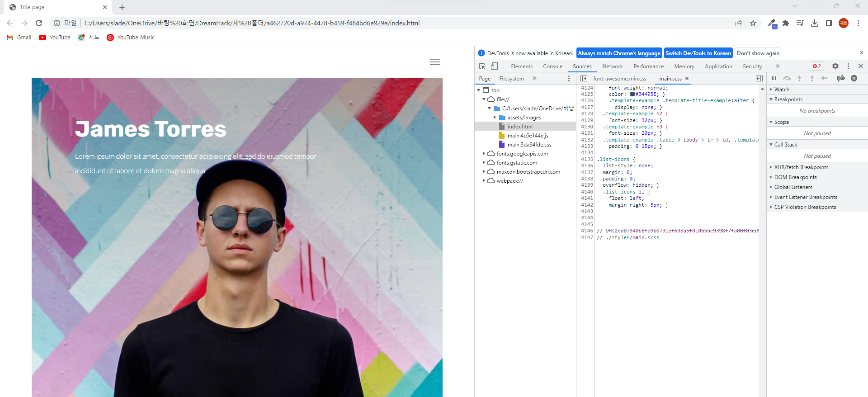Close the Title page browser tab
The width and height of the screenshot is (868, 397).
click(105, 7)
